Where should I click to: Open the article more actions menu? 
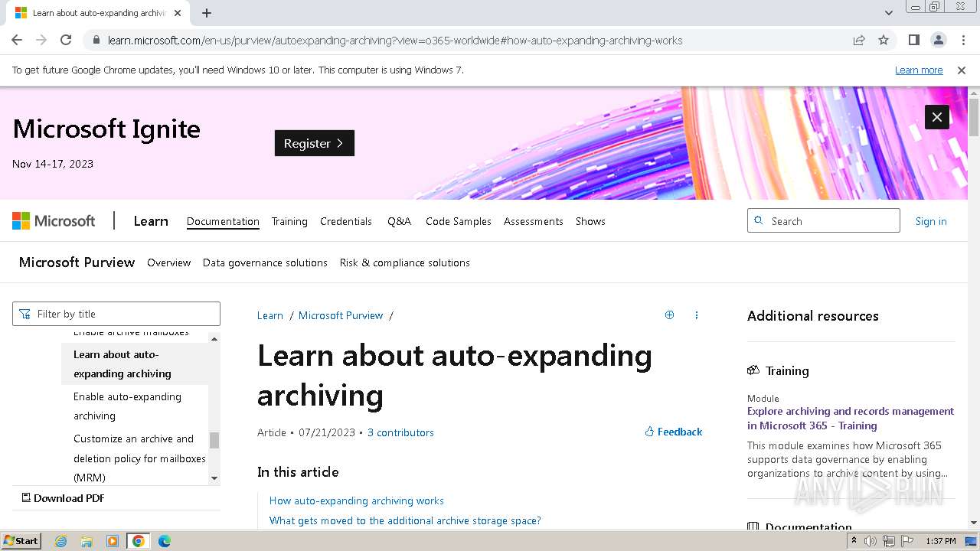(x=696, y=315)
